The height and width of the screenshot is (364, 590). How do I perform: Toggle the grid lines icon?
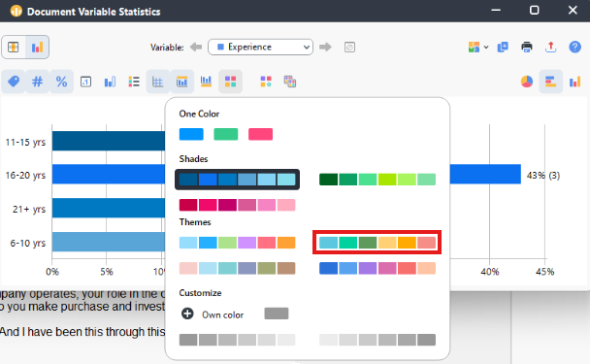(x=157, y=82)
